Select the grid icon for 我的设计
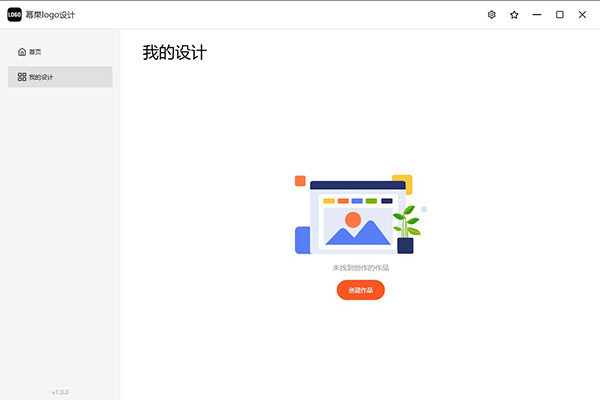600x400 pixels. tap(22, 77)
